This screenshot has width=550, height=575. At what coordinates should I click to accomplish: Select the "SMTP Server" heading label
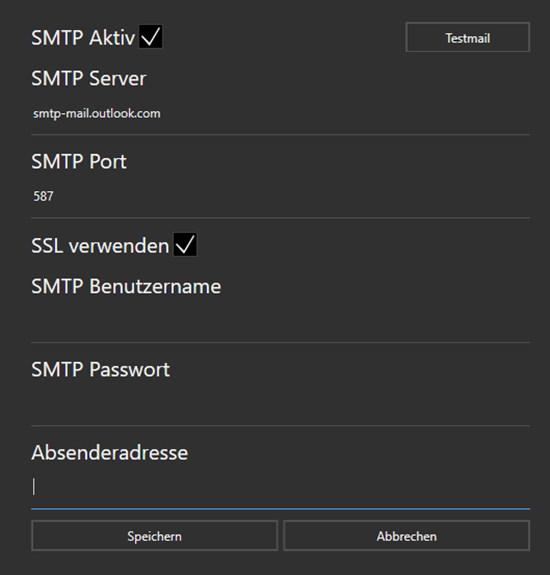tap(89, 78)
